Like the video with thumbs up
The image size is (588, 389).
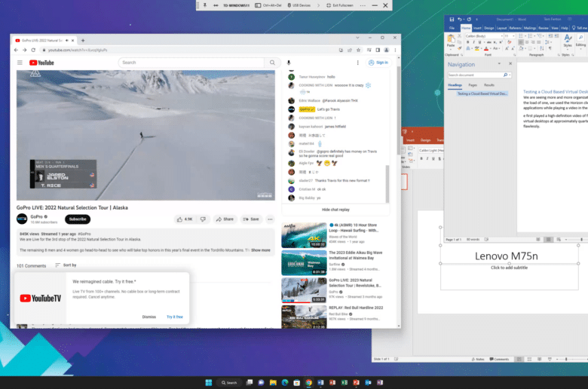point(185,219)
